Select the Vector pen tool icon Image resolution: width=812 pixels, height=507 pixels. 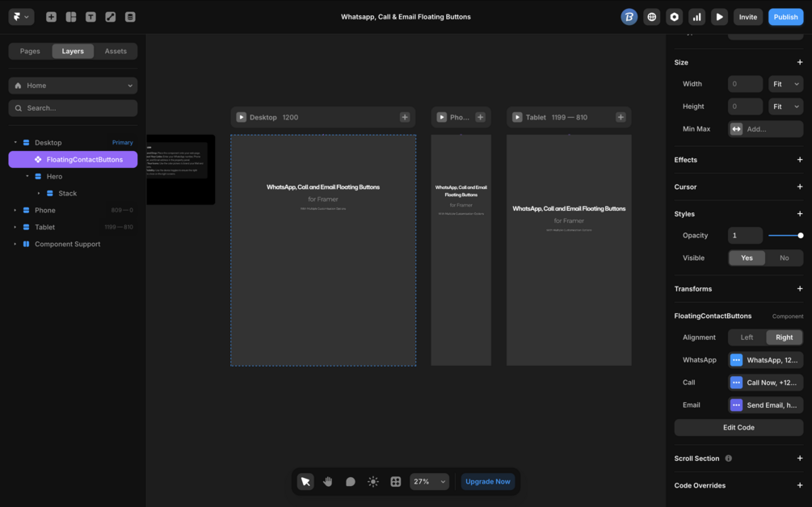[111, 17]
